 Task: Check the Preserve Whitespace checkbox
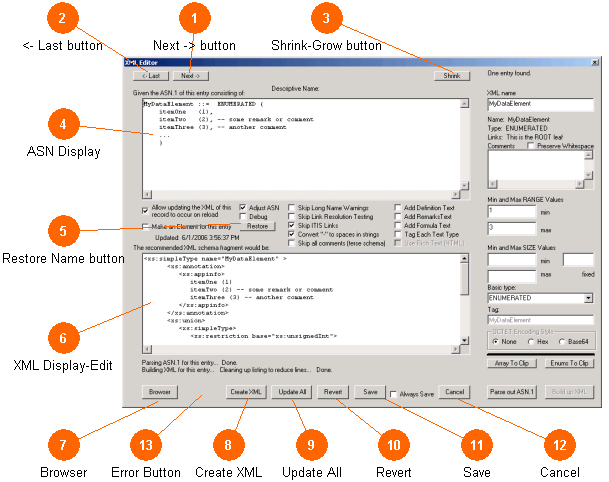point(531,146)
